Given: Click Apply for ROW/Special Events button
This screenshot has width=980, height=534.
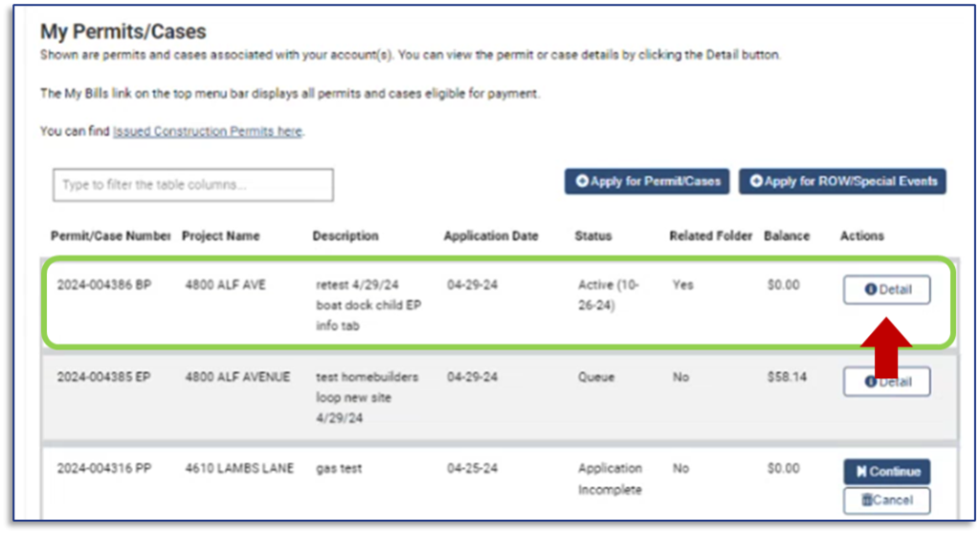Looking at the screenshot, I should [842, 182].
